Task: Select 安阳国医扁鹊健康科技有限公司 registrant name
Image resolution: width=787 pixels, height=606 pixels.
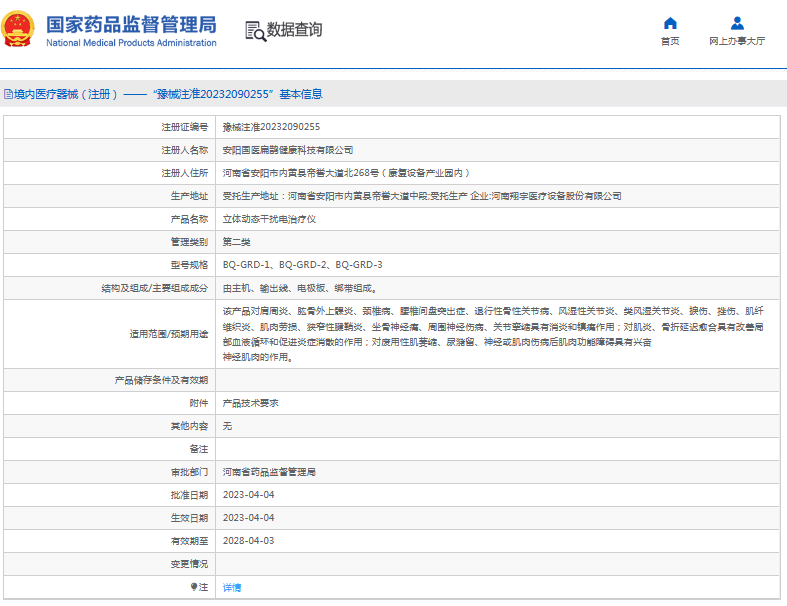Action: click(288, 150)
